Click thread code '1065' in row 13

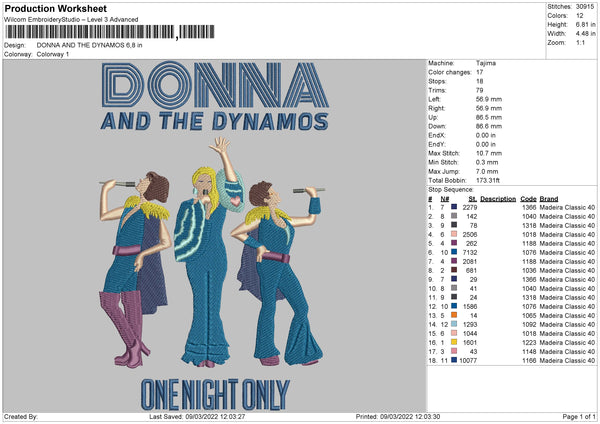[x=529, y=315]
